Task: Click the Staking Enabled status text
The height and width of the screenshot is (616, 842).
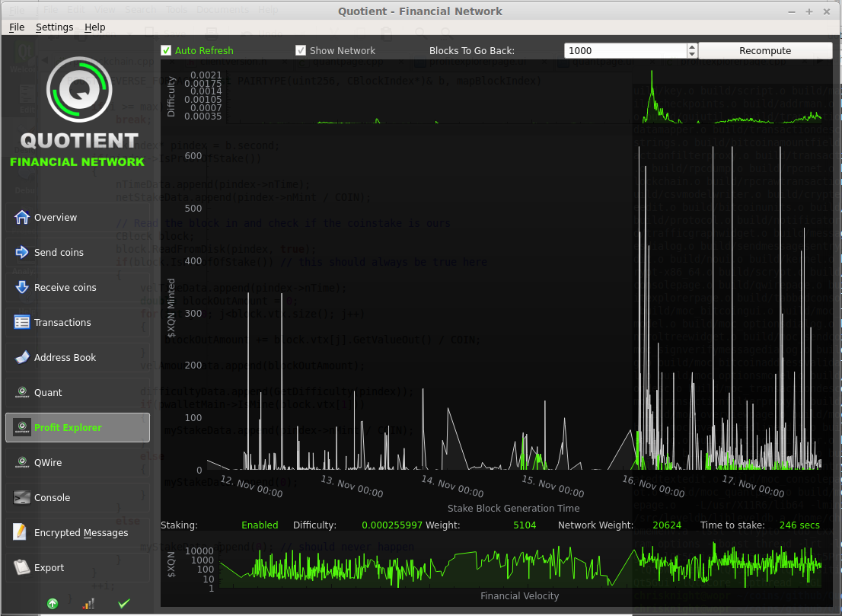Action: 260,525
